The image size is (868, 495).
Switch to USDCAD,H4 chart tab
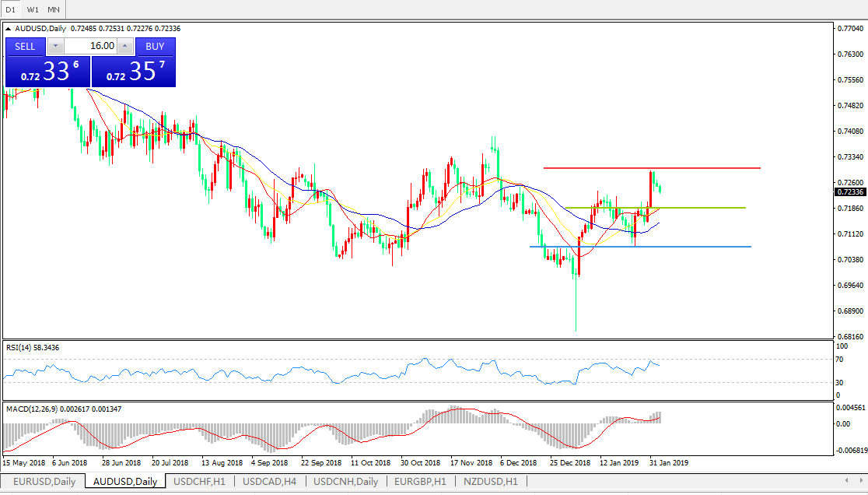pos(269,482)
